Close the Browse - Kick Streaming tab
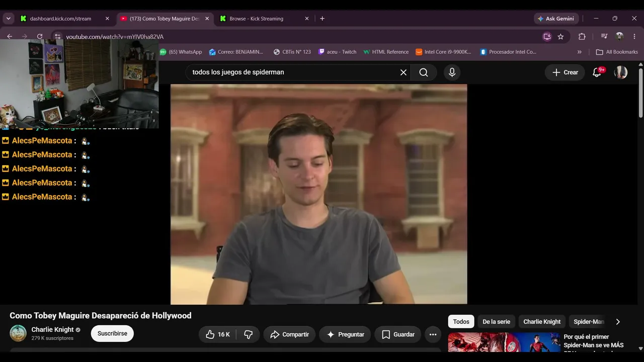 click(x=307, y=19)
